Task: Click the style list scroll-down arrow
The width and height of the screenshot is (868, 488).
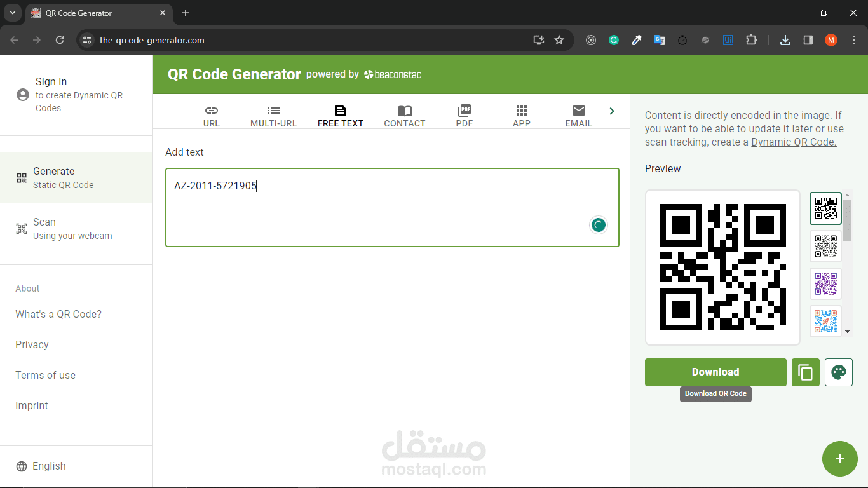Action: click(x=847, y=332)
